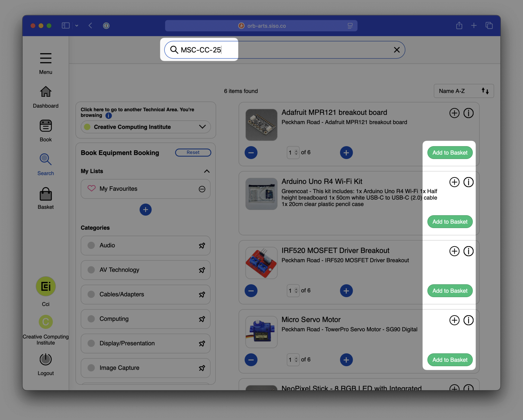Viewport: 523px width, 420px height.
Task: Decrease IRF520 MOSFET quantity
Action: tap(251, 291)
